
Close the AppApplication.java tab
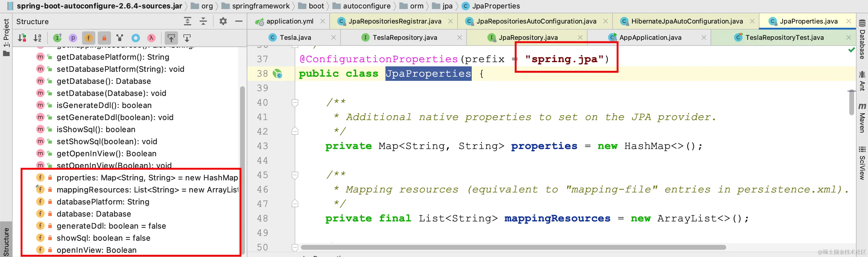coord(704,37)
